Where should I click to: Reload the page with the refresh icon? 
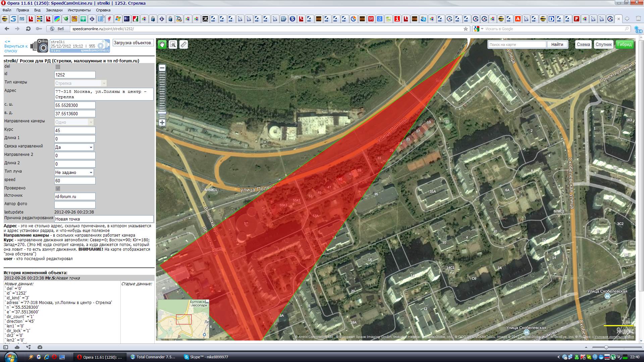click(x=28, y=29)
